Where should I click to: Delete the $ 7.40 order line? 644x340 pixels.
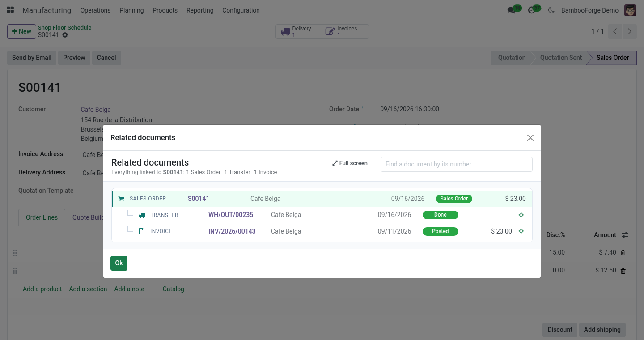click(x=623, y=253)
